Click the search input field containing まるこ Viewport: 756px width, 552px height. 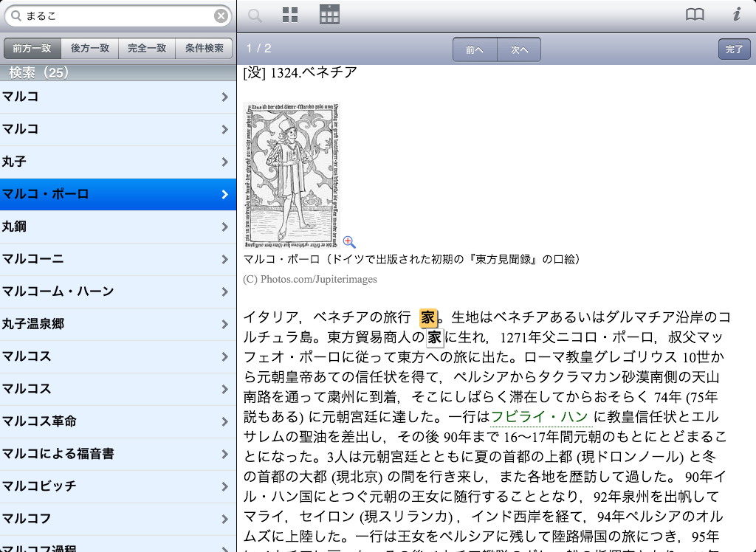[x=118, y=15]
